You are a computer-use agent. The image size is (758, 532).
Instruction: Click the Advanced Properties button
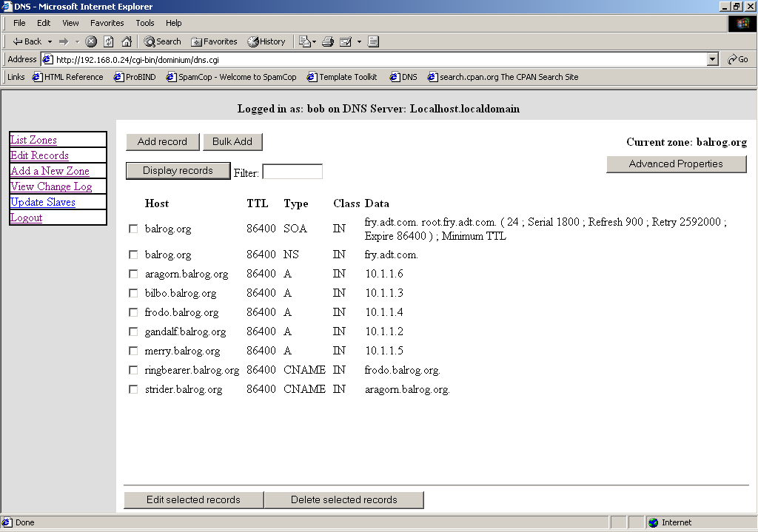(x=676, y=164)
